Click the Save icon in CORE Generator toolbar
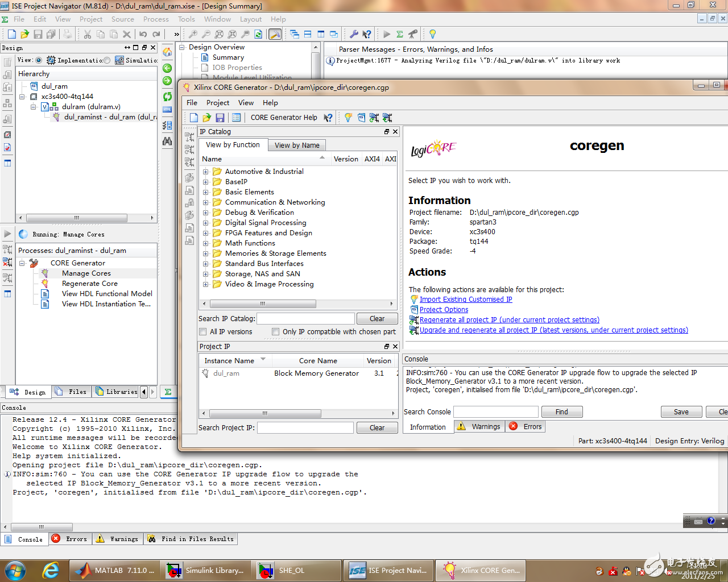Screen dimensions: 728x582 pos(220,118)
